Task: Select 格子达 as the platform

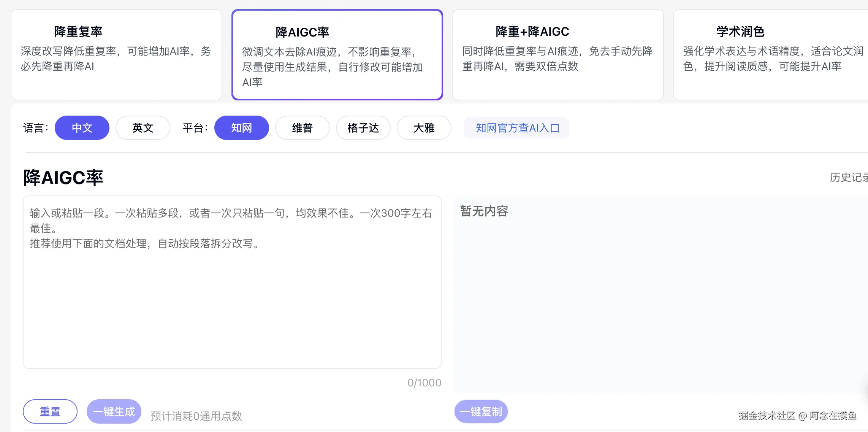Action: coord(363,128)
